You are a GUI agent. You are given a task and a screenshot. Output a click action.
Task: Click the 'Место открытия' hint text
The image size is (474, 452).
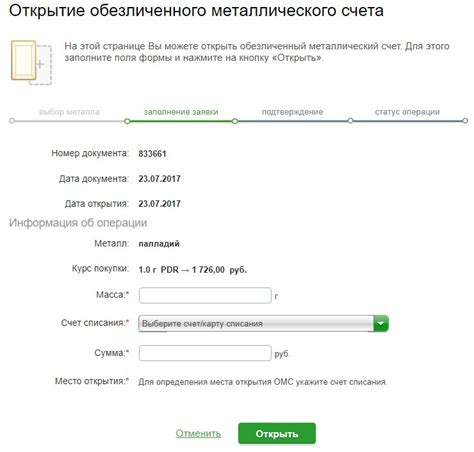[263, 382]
